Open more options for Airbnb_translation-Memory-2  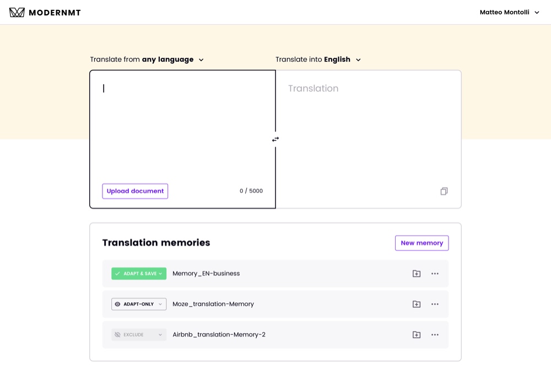435,335
